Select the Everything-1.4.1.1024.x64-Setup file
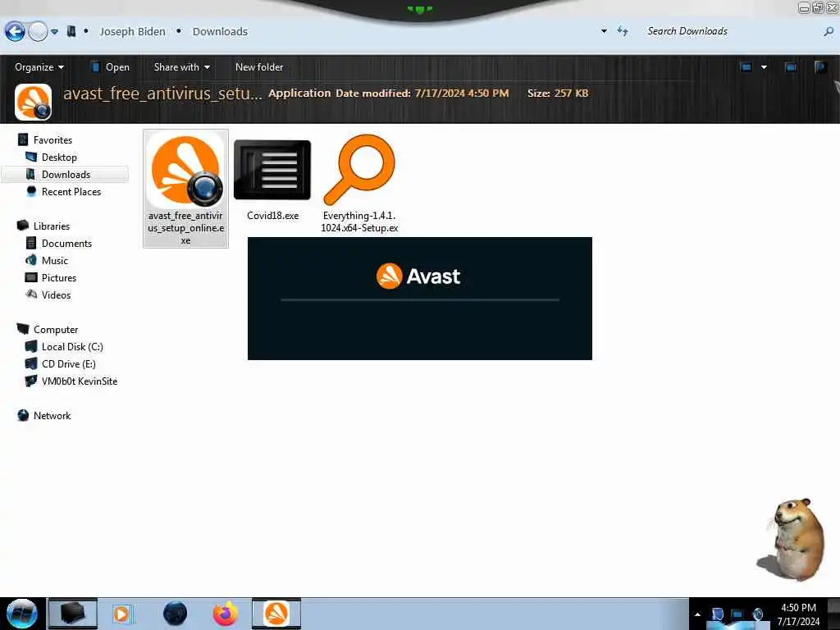Image resolution: width=840 pixels, height=630 pixels. [359, 184]
